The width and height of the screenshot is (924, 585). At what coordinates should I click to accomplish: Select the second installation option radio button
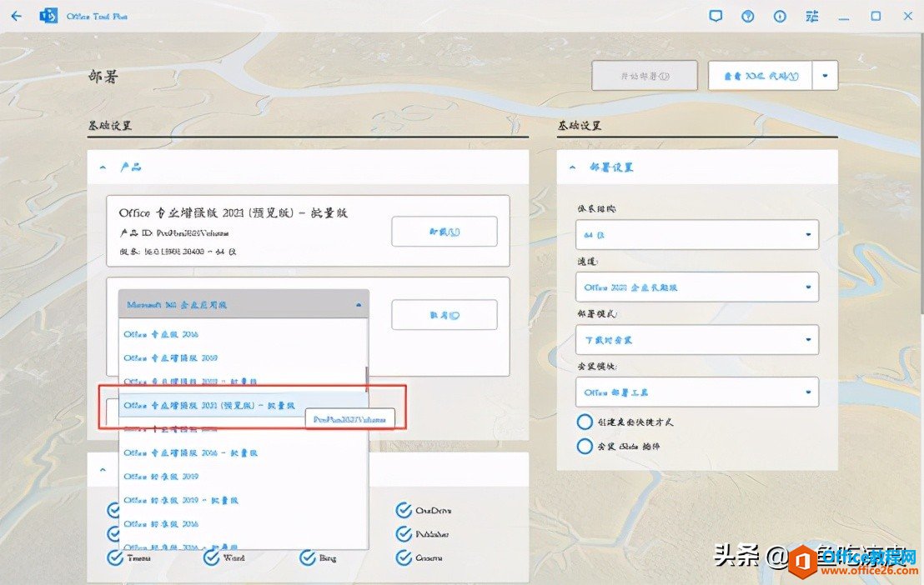(585, 447)
